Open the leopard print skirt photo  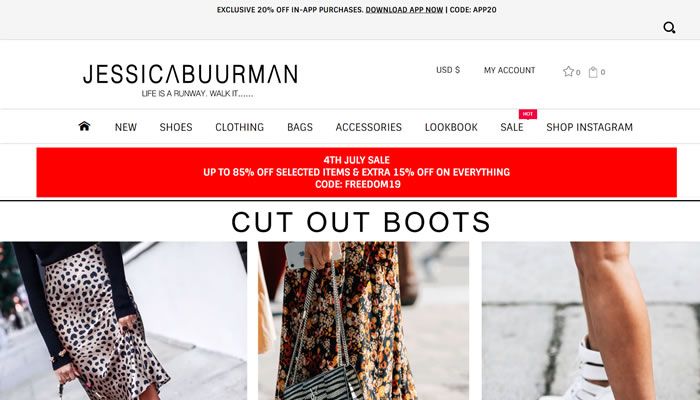click(123, 321)
